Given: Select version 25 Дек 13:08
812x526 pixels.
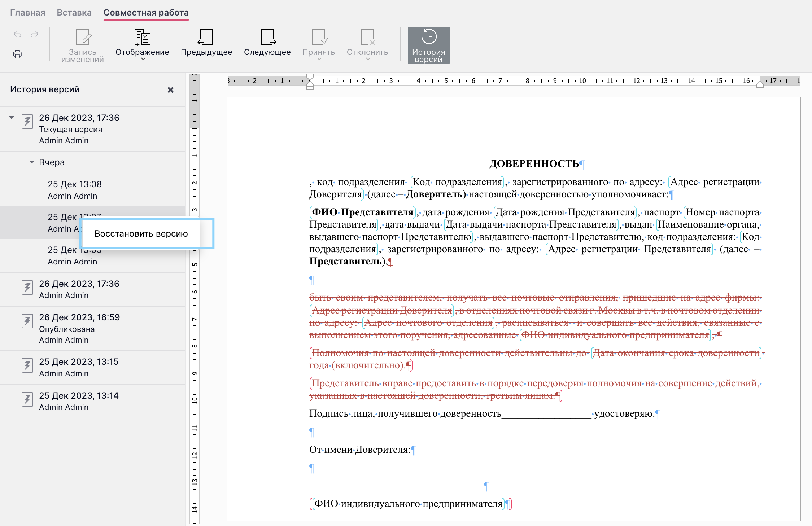Looking at the screenshot, I should (x=93, y=190).
